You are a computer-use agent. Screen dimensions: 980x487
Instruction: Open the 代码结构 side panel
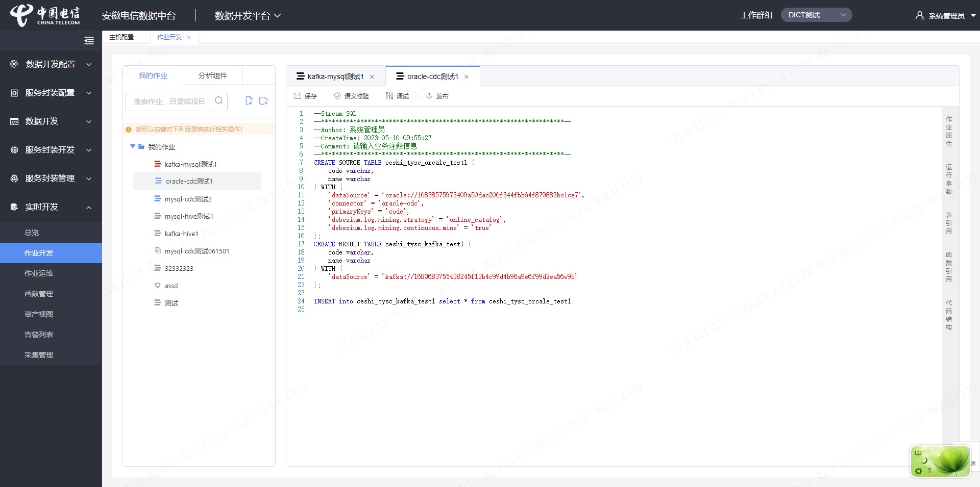(949, 315)
